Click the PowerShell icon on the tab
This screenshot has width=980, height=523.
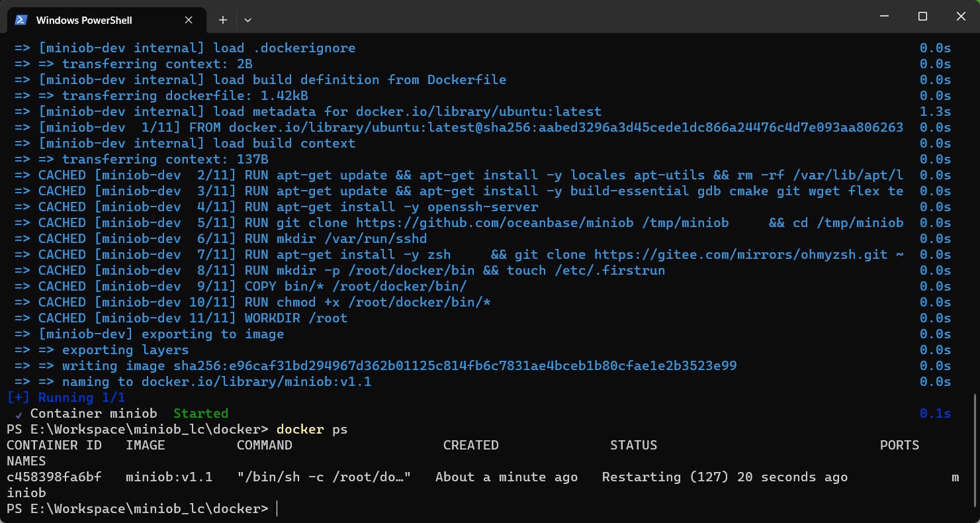tap(21, 20)
